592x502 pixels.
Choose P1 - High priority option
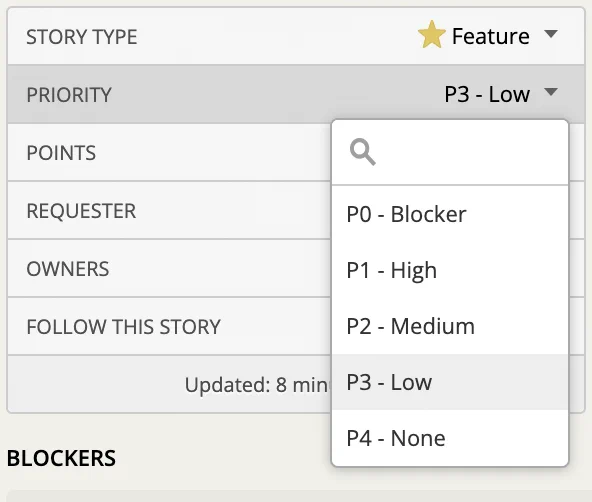coord(450,270)
